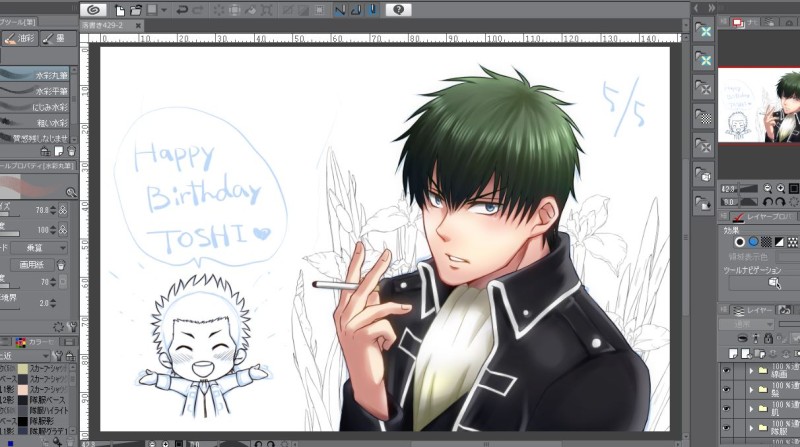The height and width of the screenshot is (447, 800).
Task: Open brush size dynamics settings button
Action: (x=63, y=210)
